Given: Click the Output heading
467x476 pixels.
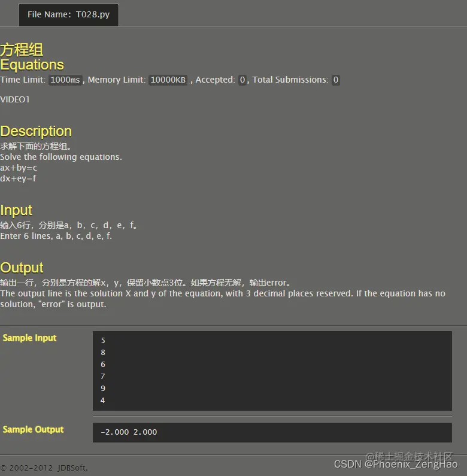Looking at the screenshot, I should [22, 268].
